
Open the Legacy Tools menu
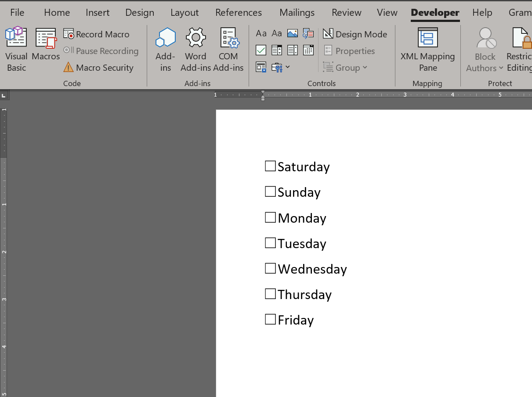pyautogui.click(x=280, y=67)
